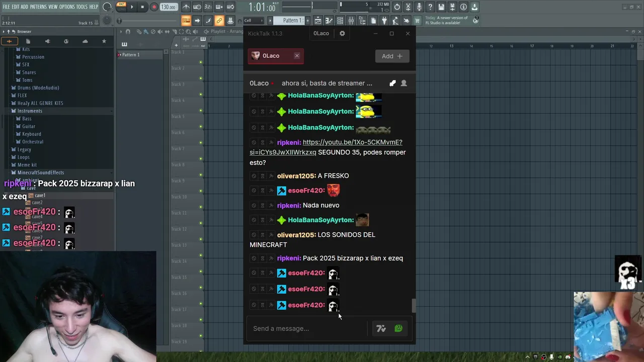Viewport: 644px width, 362px height.
Task: Click the pin icon next to stream title
Action: pyautogui.click(x=392, y=83)
